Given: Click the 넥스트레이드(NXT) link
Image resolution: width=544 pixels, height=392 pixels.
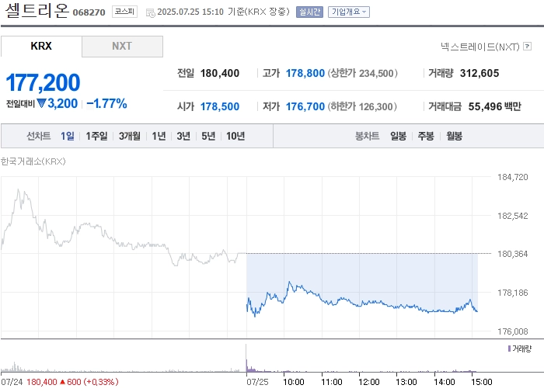Looking at the screenshot, I should [x=480, y=47].
